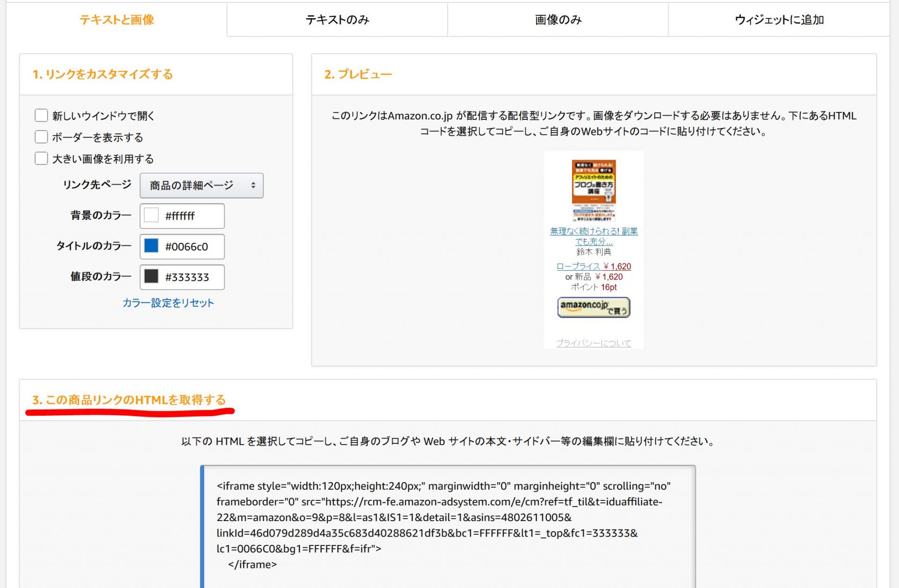Click the 1. リンクをカスタマイズする heading
Image resolution: width=899 pixels, height=588 pixels.
pyautogui.click(x=103, y=74)
